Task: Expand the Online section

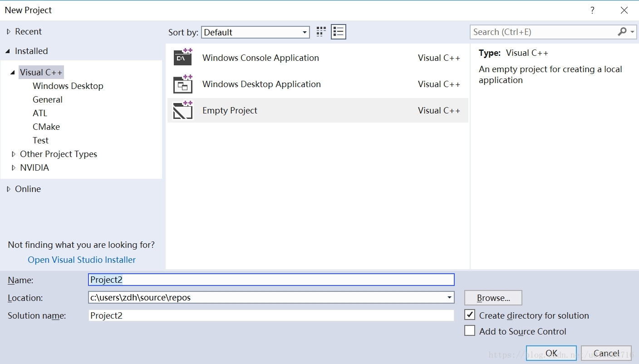Action: (x=9, y=189)
